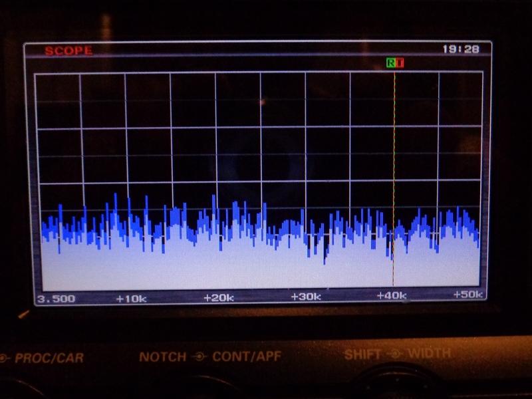Click the green R receive marker
Image resolution: width=532 pixels, height=399 pixels.
coord(391,63)
